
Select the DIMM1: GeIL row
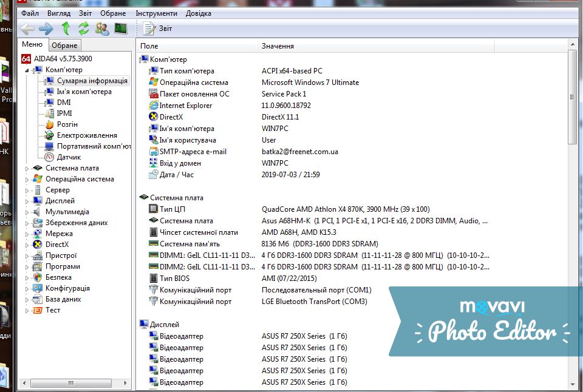[319, 255]
